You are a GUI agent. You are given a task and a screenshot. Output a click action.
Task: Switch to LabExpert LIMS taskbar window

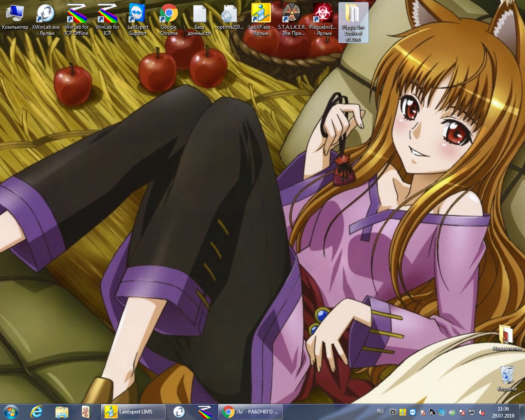[133, 411]
